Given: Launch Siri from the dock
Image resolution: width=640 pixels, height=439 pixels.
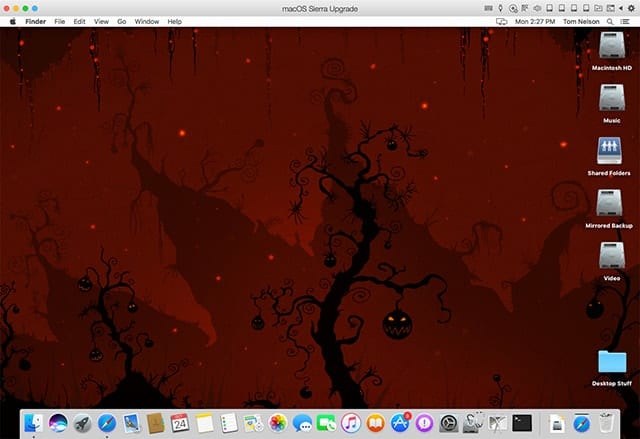Looking at the screenshot, I should point(58,422).
